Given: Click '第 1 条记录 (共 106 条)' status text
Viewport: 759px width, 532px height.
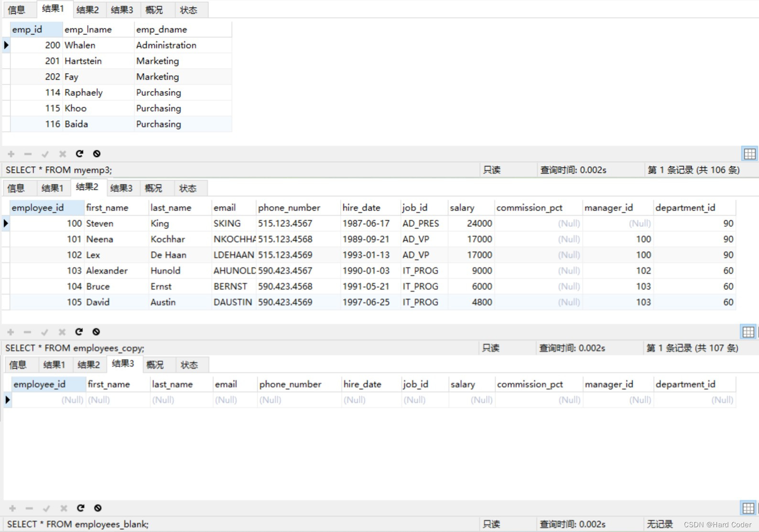Looking at the screenshot, I should 694,170.
